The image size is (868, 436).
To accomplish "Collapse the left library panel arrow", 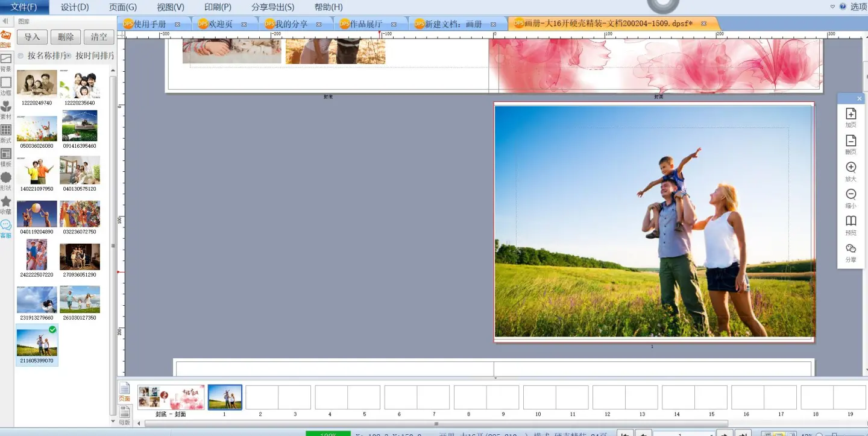I will [x=5, y=21].
